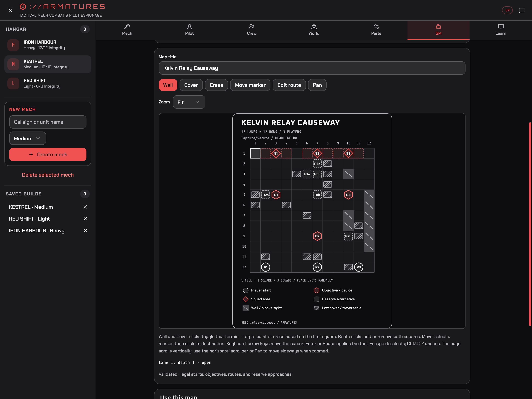Switch to the Parts tab
The image size is (532, 399).
coord(376,30)
